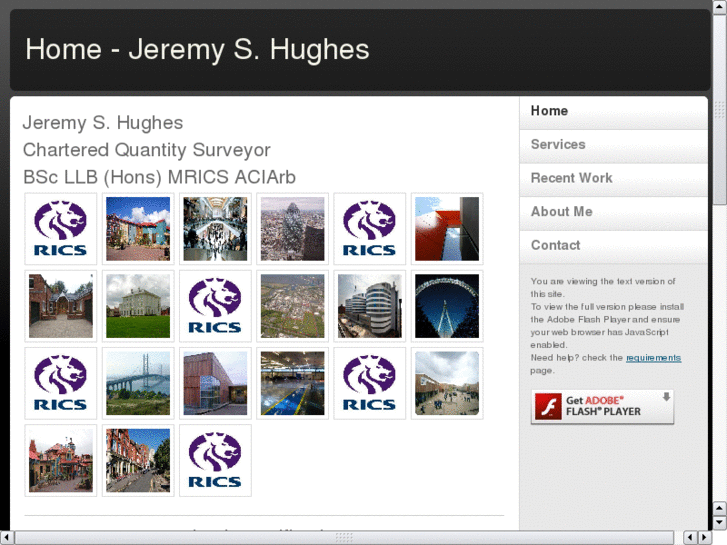Screen dimensions: 727x545
Task: Open the brick stable courtyard thumbnail
Action: [x=61, y=306]
